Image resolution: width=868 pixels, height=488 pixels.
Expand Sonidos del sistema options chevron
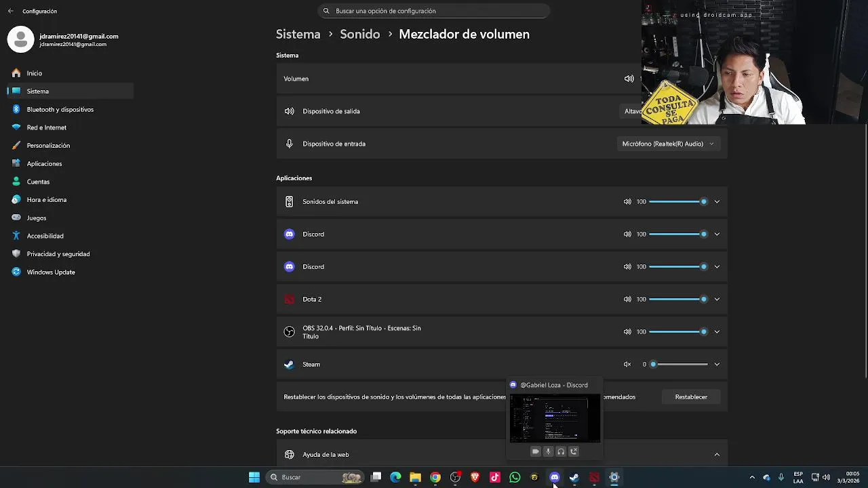coord(717,201)
